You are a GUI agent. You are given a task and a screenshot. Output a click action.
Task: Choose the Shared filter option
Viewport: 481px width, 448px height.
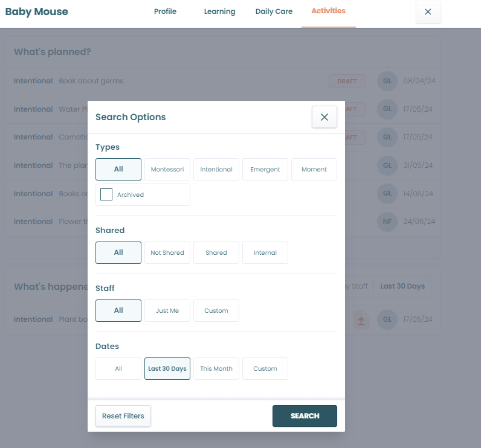pos(216,252)
